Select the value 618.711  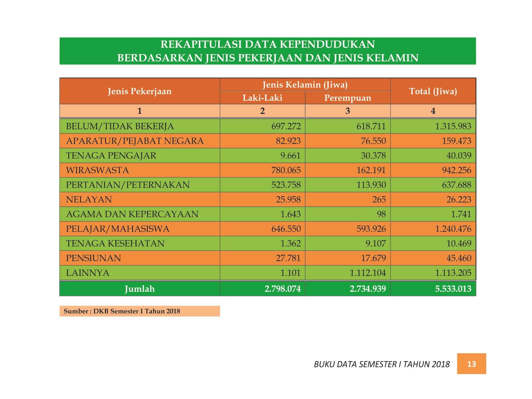(371, 126)
